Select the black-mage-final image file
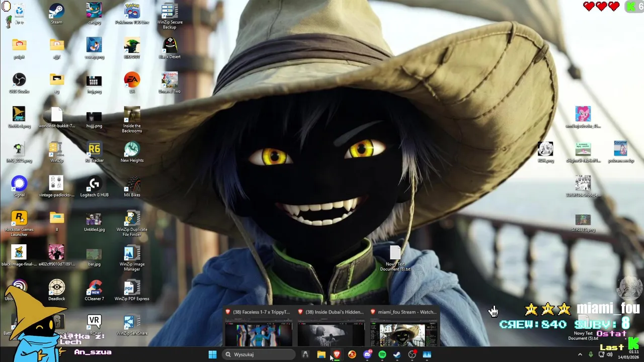 click(x=19, y=256)
